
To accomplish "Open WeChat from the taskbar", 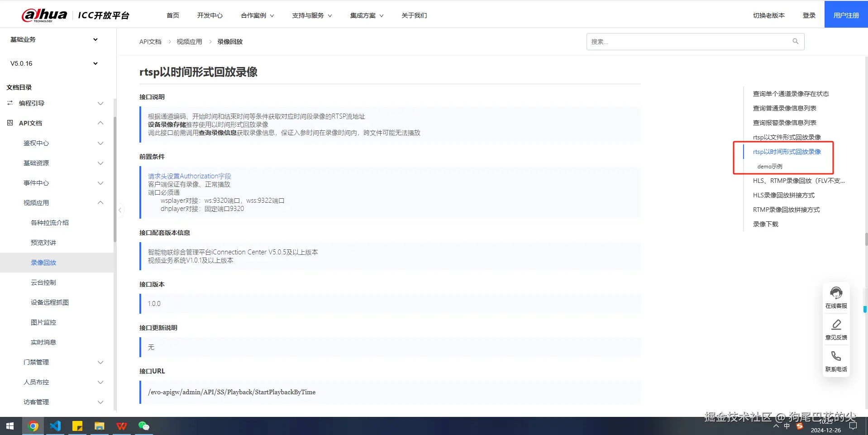I will coord(144,426).
